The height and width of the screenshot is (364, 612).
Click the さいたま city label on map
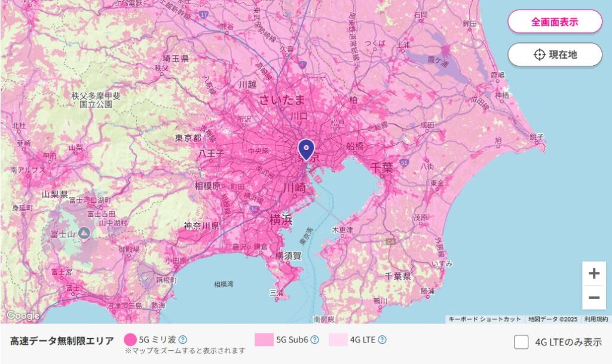pyautogui.click(x=282, y=100)
